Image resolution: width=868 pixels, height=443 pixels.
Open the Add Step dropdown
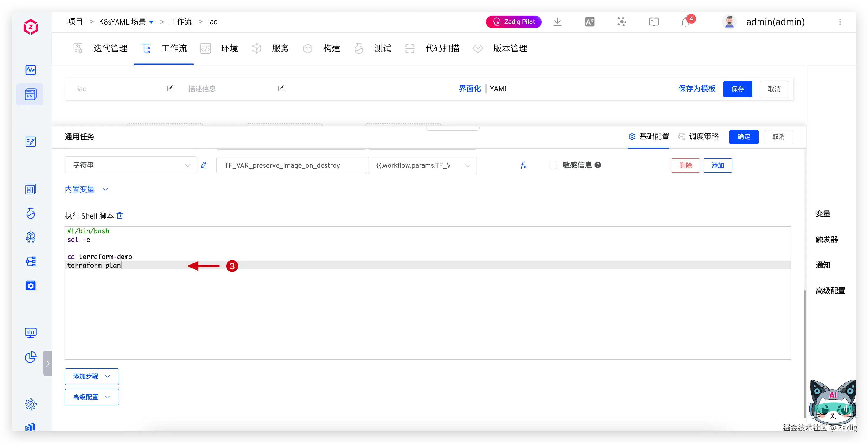tap(92, 376)
